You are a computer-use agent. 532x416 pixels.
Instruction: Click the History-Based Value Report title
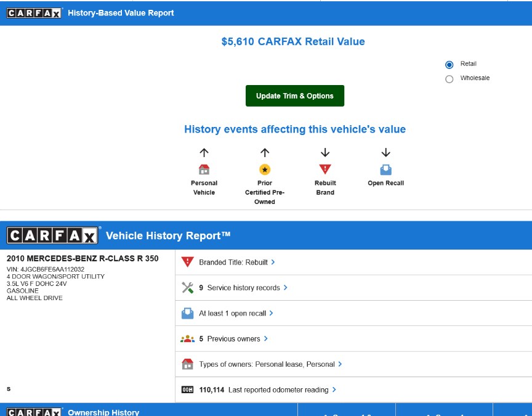[x=121, y=13]
